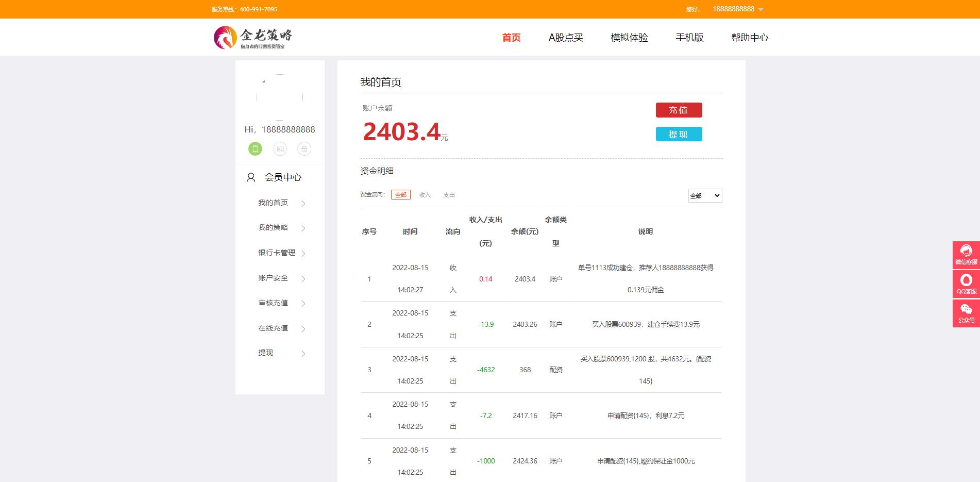Filter fund details by 支出
The width and height of the screenshot is (980, 482).
[449, 195]
